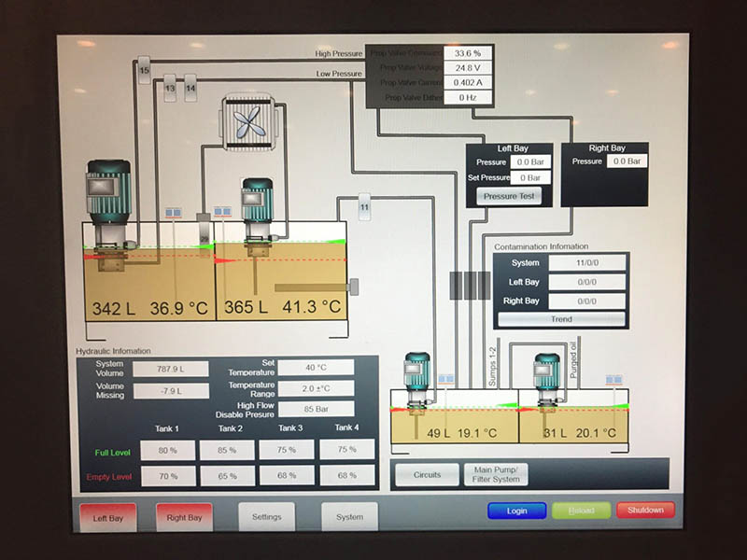Switch to the Right Bay tab

184,517
